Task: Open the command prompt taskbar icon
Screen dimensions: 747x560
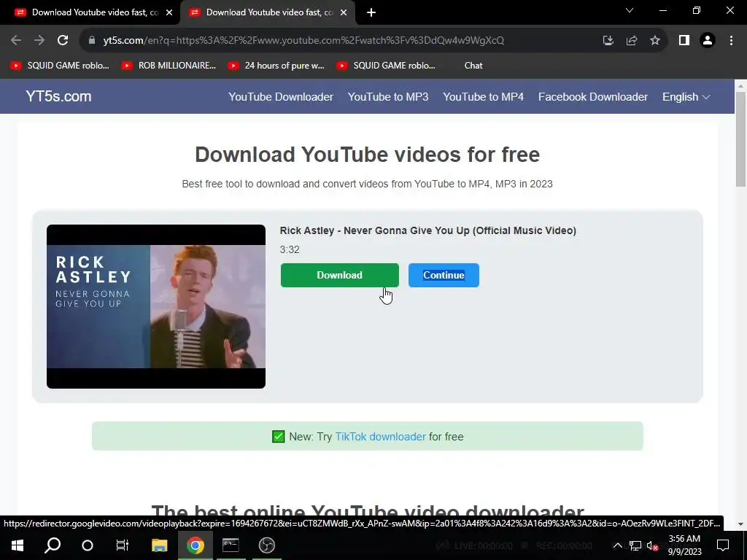Action: pos(231,545)
